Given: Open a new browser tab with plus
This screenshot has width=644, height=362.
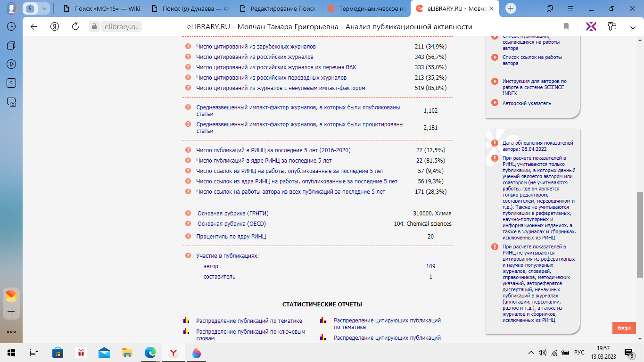Looking at the screenshot, I should pyautogui.click(x=511, y=8).
